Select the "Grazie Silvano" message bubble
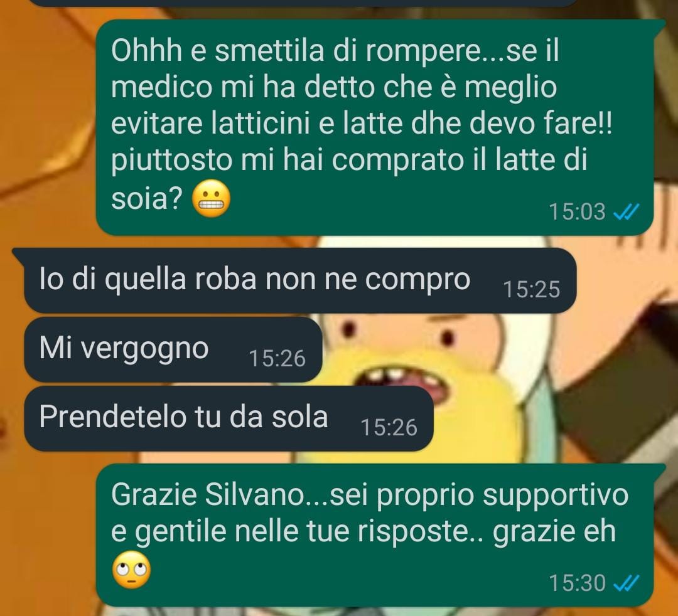The width and height of the screenshot is (678, 616). pyautogui.click(x=375, y=535)
